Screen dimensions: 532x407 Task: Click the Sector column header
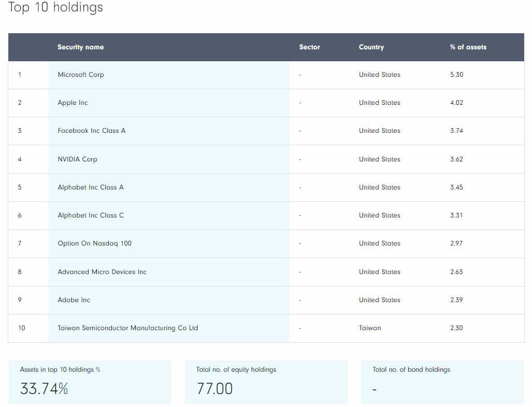coord(310,47)
